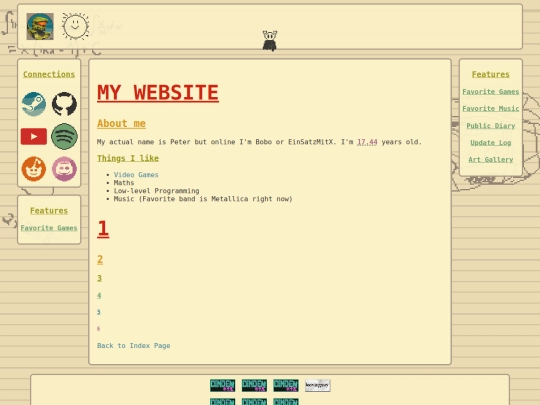Open the Reddit connection icon
The height and width of the screenshot is (405, 540).
pyautogui.click(x=34, y=169)
